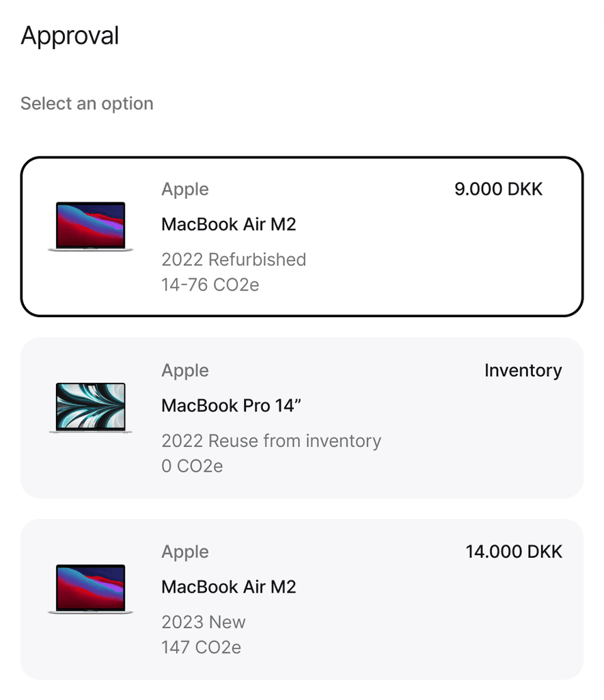Click the "14-76 CO2e" emissions label
The height and width of the screenshot is (700, 604).
point(210,284)
